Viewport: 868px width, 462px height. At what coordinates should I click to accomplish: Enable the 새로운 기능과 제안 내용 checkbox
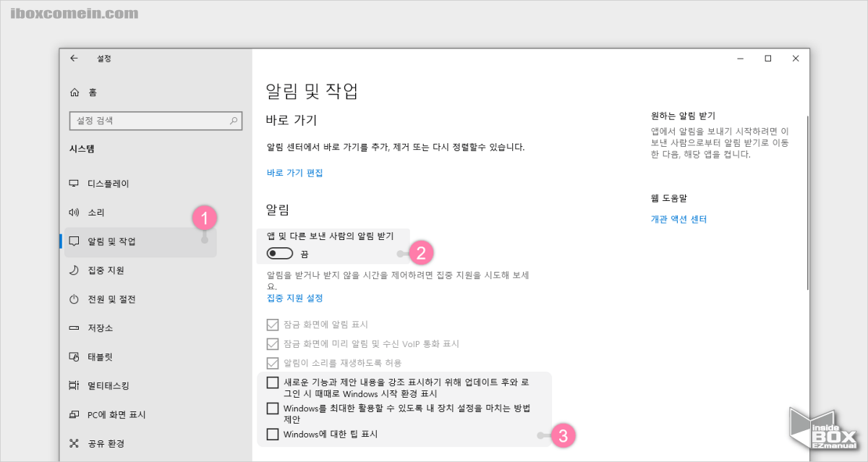point(272,382)
